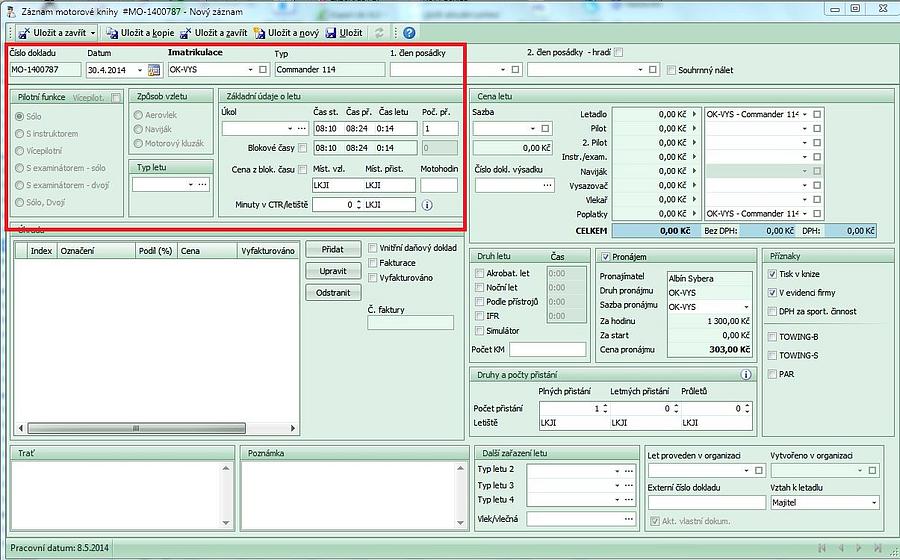Open the Sazba pronájmu dropdown
Image resolution: width=900 pixels, height=560 pixels.
click(x=745, y=307)
